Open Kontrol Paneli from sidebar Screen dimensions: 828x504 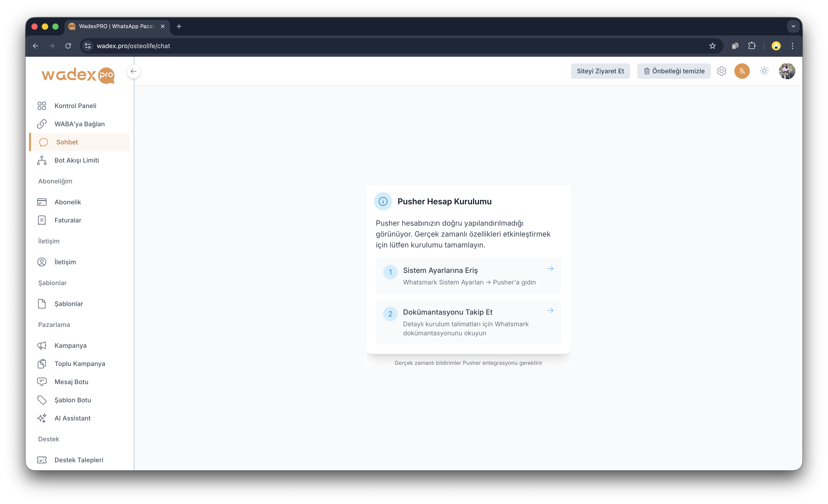(75, 106)
